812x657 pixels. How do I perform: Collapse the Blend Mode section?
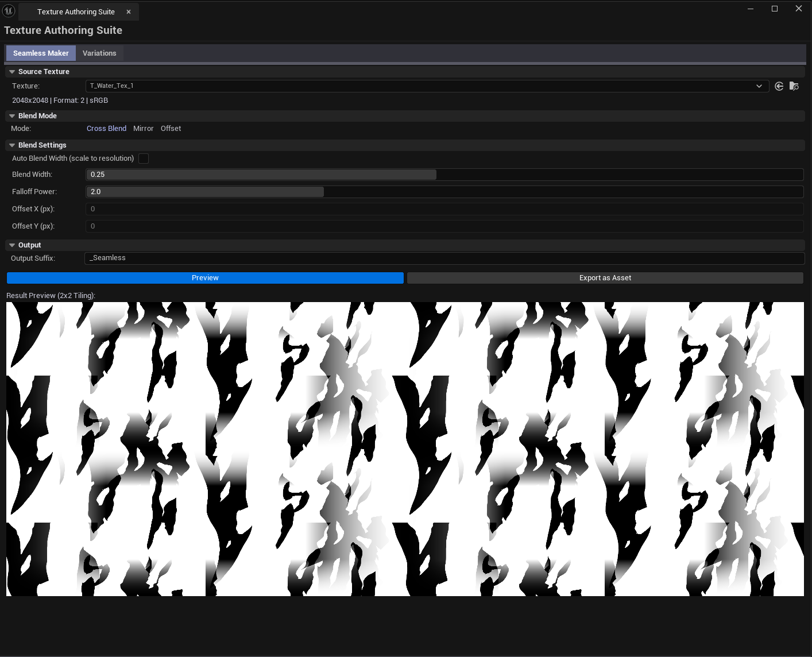click(12, 116)
